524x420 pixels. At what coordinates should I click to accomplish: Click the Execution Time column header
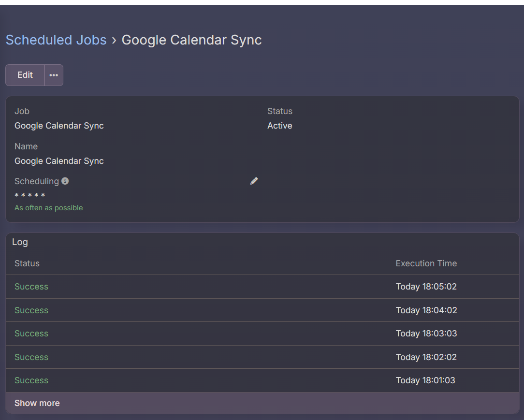pos(426,263)
